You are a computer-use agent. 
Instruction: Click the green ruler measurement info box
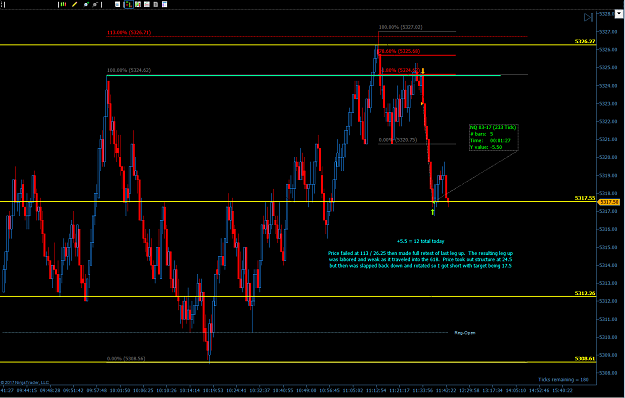493,137
